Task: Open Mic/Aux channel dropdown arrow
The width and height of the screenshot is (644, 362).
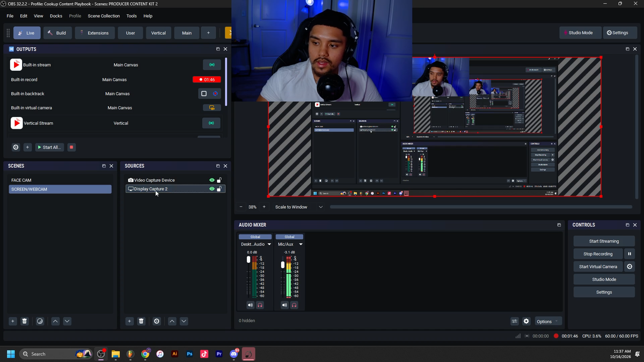Action: (301, 245)
